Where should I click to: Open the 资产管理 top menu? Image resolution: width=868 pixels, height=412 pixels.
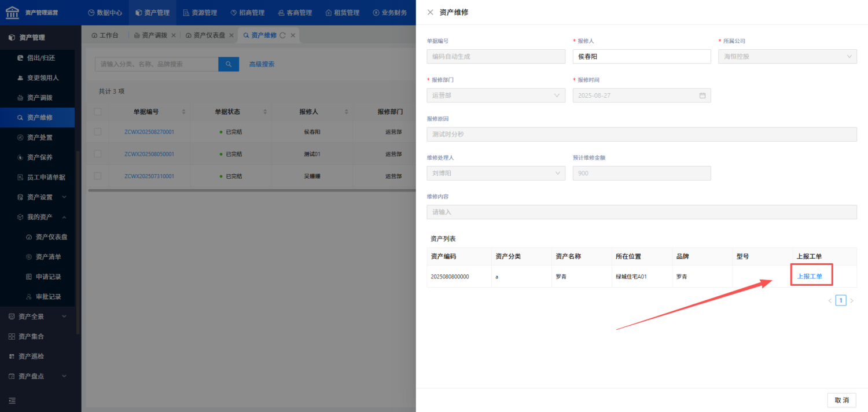tap(153, 13)
